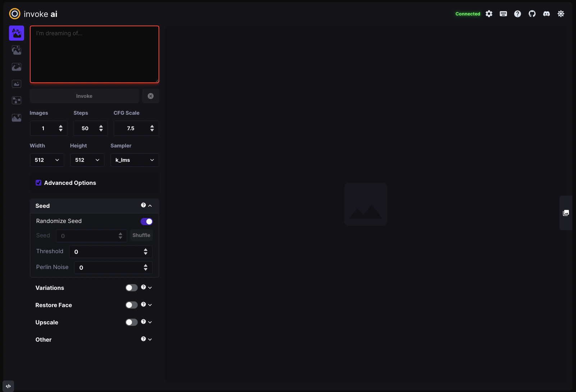This screenshot has height=392, width=576.
Task: Click the Images count stepper arrows
Action: tap(61, 128)
